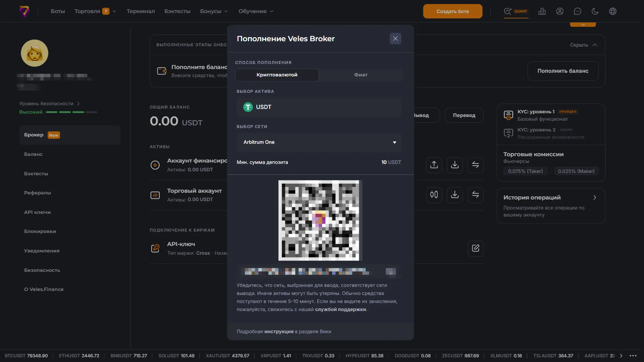
Task: Expand the Торговля menu
Action: pos(95,11)
